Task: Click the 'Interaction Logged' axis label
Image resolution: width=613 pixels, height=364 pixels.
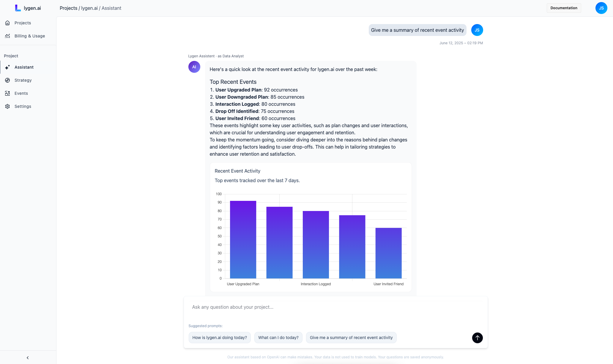Action: tap(316, 284)
